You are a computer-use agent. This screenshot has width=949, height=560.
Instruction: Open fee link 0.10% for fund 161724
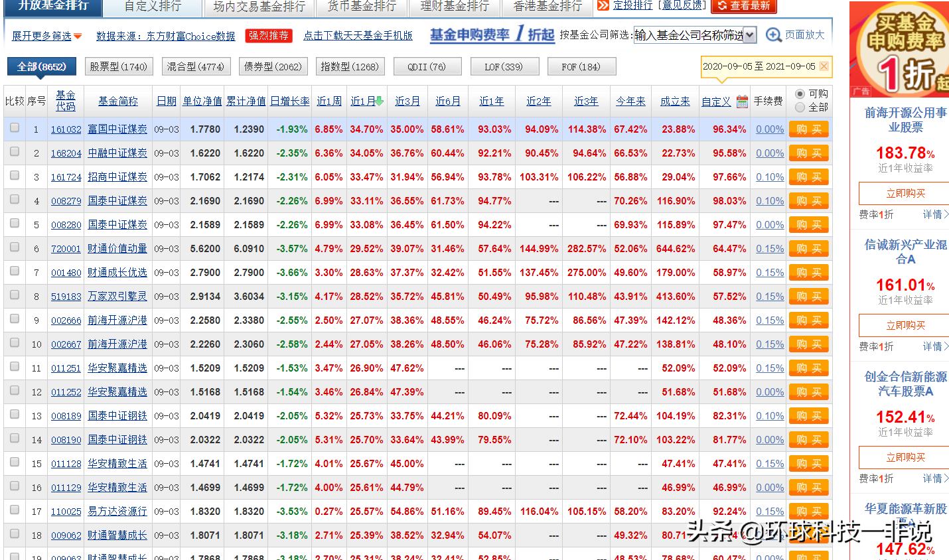point(770,177)
